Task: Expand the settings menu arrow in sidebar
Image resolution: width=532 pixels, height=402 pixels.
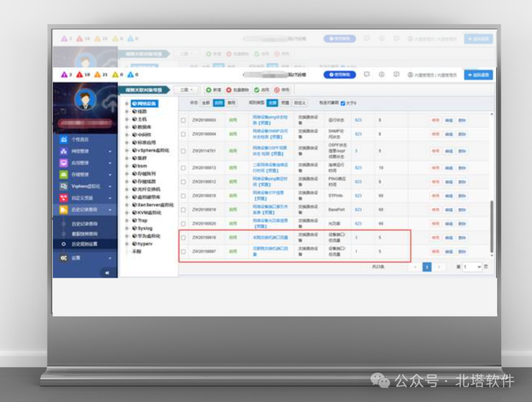Action: point(110,258)
